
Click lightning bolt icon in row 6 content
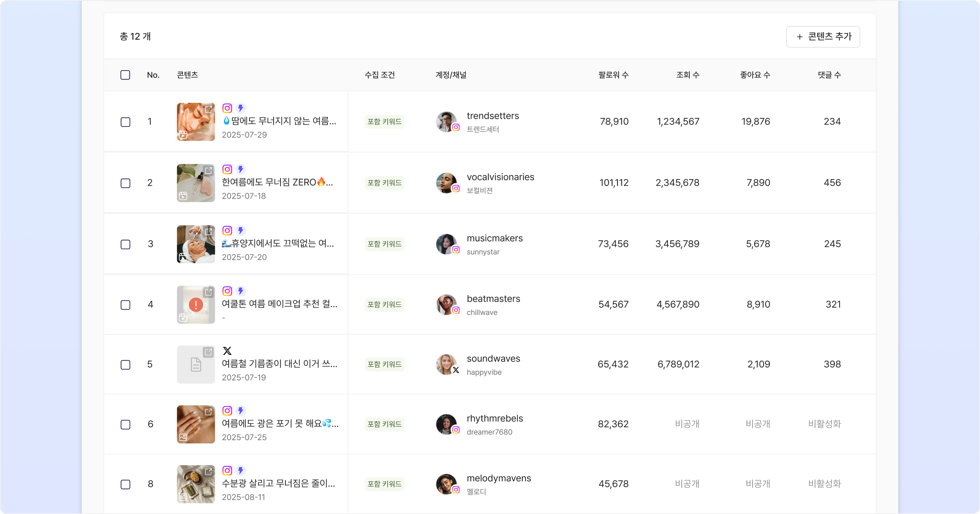pos(241,410)
